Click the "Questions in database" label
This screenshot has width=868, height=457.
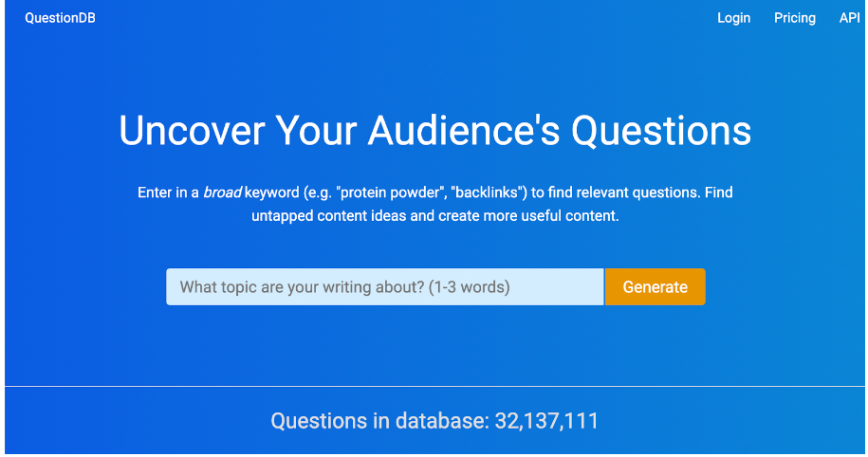tap(379, 422)
